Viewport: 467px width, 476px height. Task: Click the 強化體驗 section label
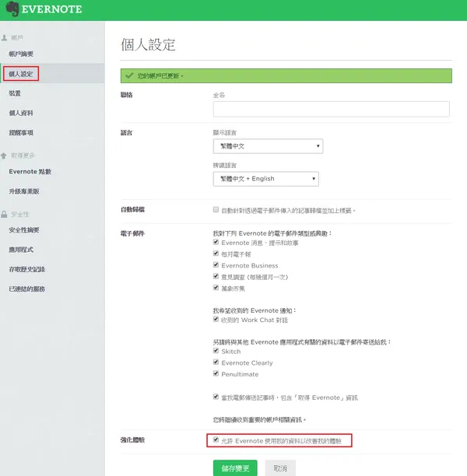(x=132, y=440)
